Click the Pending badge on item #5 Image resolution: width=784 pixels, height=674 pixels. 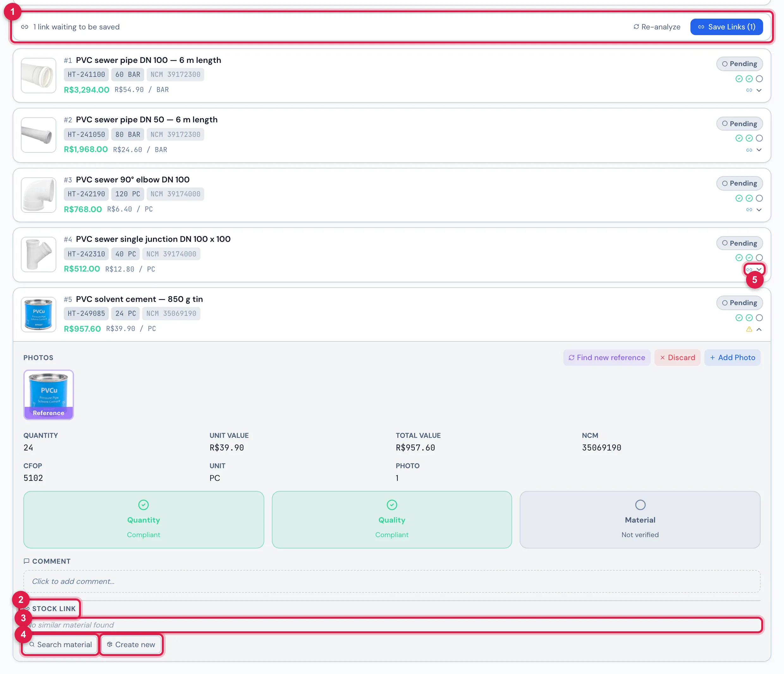tap(739, 303)
